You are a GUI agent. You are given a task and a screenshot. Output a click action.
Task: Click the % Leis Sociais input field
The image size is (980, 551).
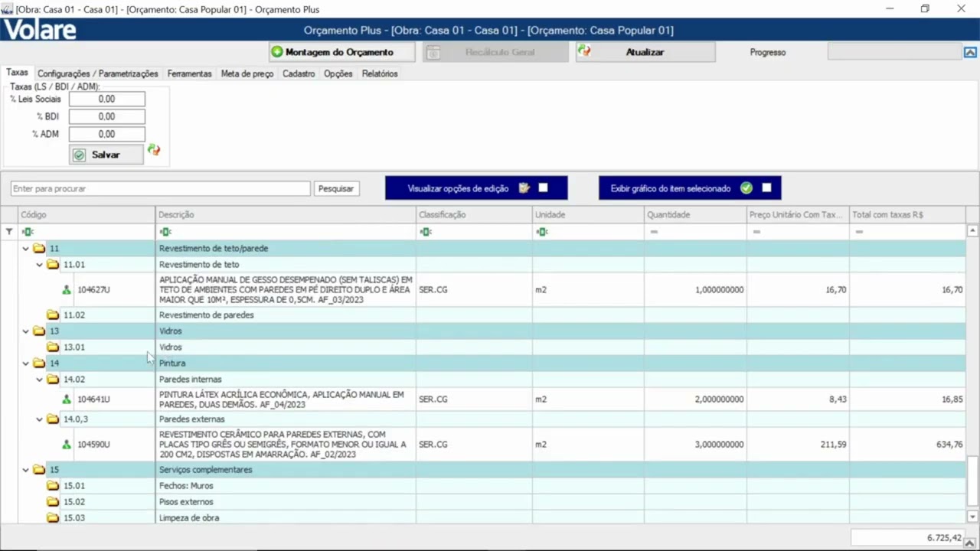106,99
